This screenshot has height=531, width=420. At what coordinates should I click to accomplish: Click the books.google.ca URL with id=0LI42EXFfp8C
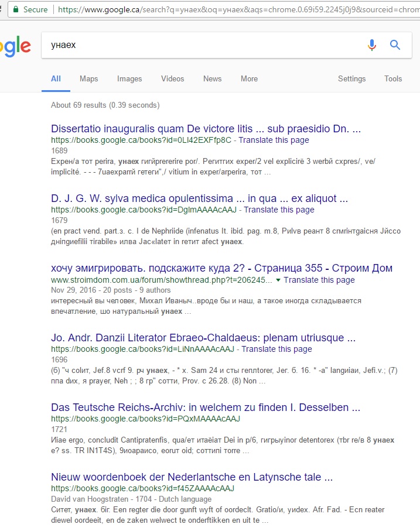[141, 140]
